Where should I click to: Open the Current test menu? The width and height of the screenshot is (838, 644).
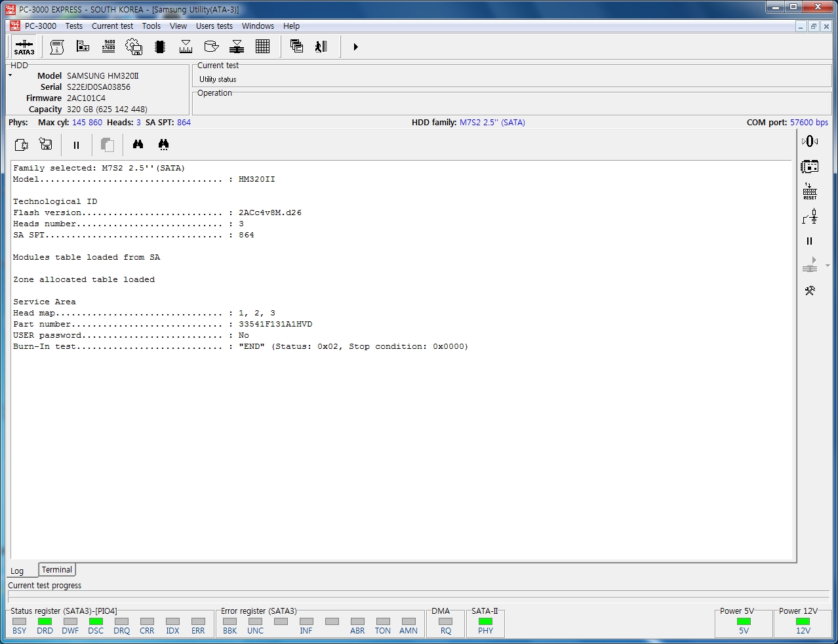112,26
